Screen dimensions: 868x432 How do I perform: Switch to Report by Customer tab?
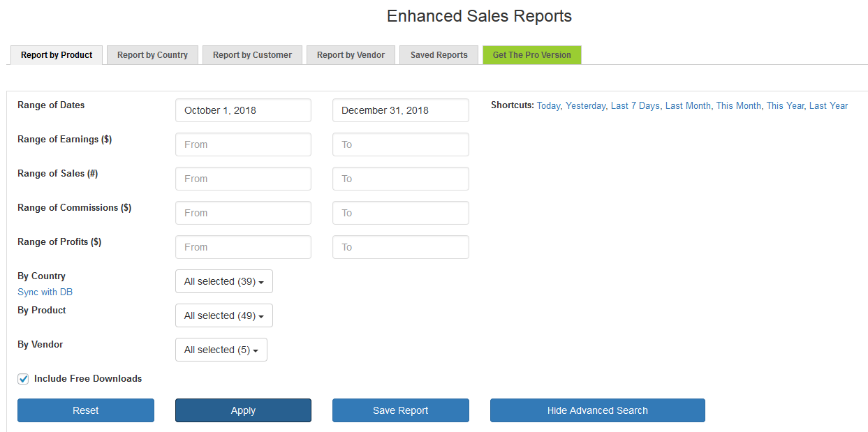252,55
